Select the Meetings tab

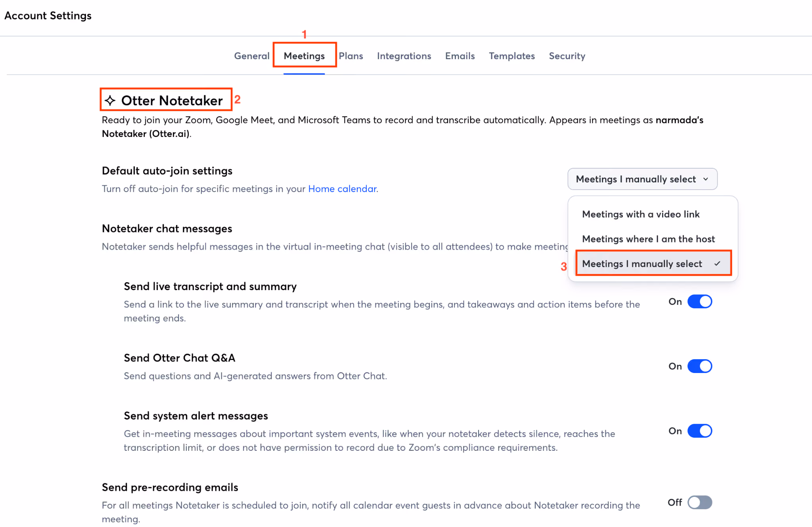pyautogui.click(x=304, y=56)
